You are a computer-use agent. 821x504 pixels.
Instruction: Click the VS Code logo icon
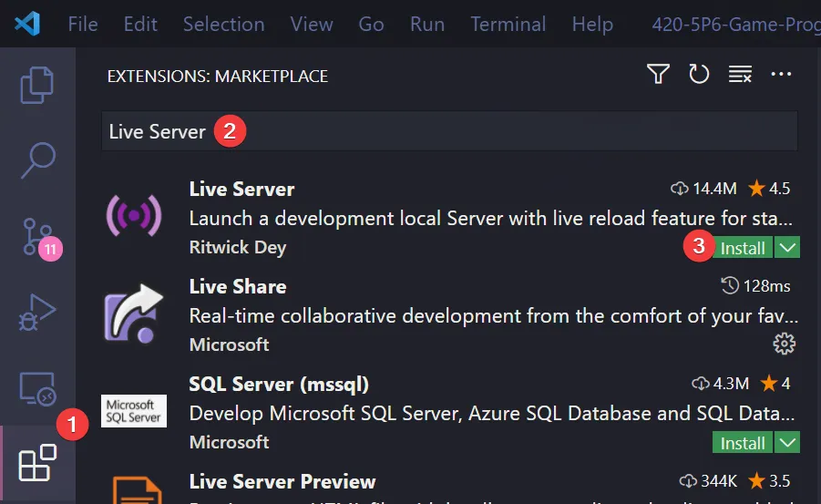click(x=27, y=24)
